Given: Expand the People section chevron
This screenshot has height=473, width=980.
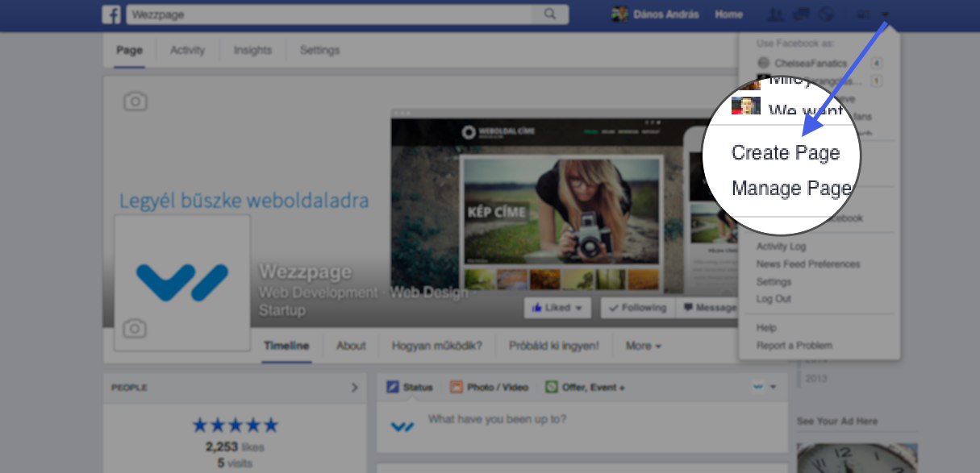Looking at the screenshot, I should pos(354,388).
